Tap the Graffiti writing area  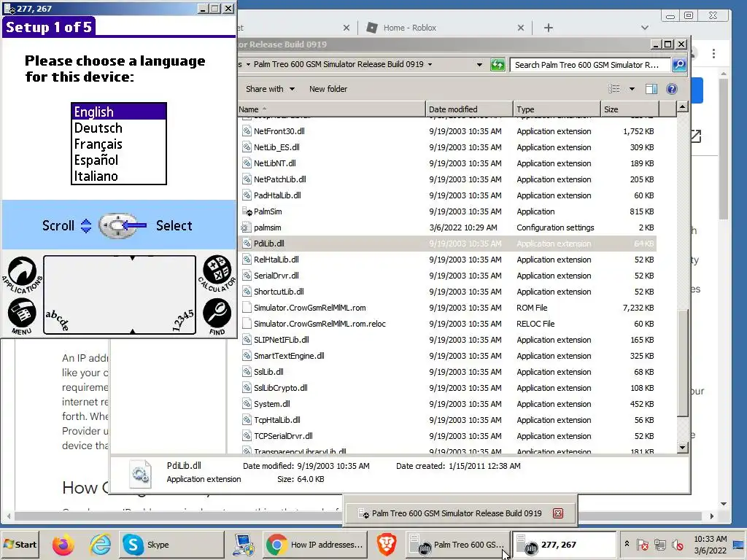pos(120,295)
